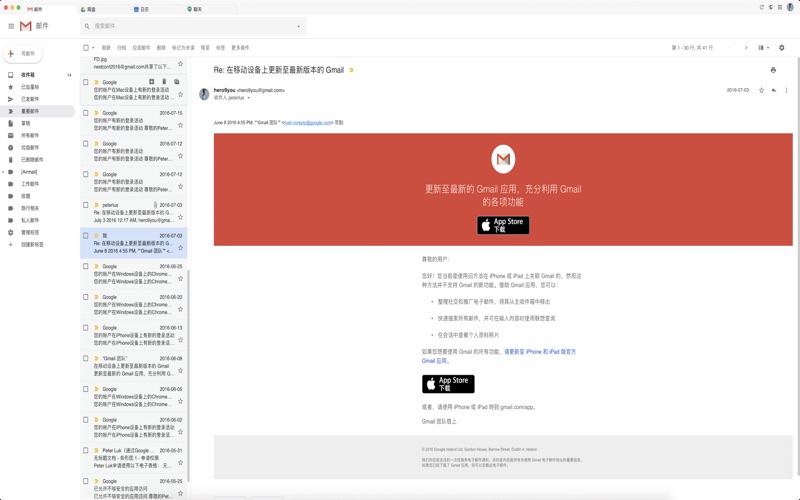This screenshot has height=500, width=800.
Task: Open the 工作邮件 label
Action: click(30, 184)
